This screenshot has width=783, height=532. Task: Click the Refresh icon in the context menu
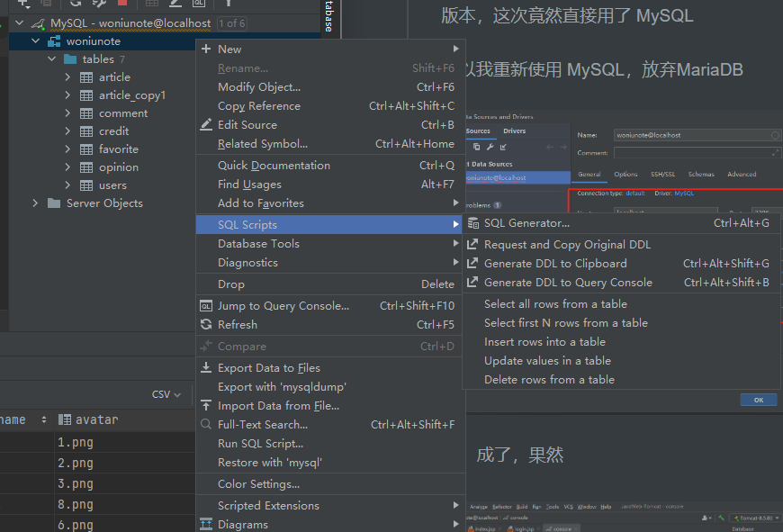click(206, 325)
